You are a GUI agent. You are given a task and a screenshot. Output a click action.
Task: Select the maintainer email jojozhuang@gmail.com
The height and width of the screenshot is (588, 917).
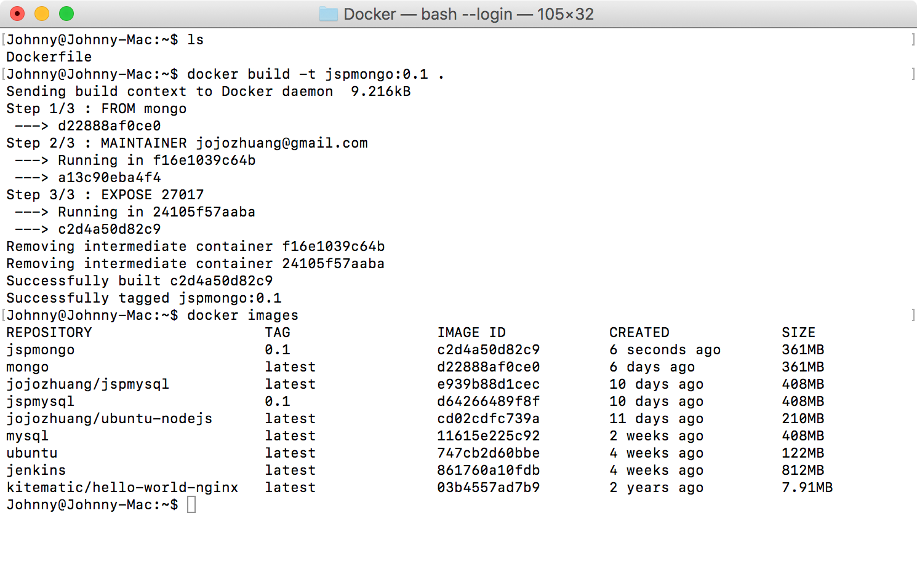coord(282,143)
